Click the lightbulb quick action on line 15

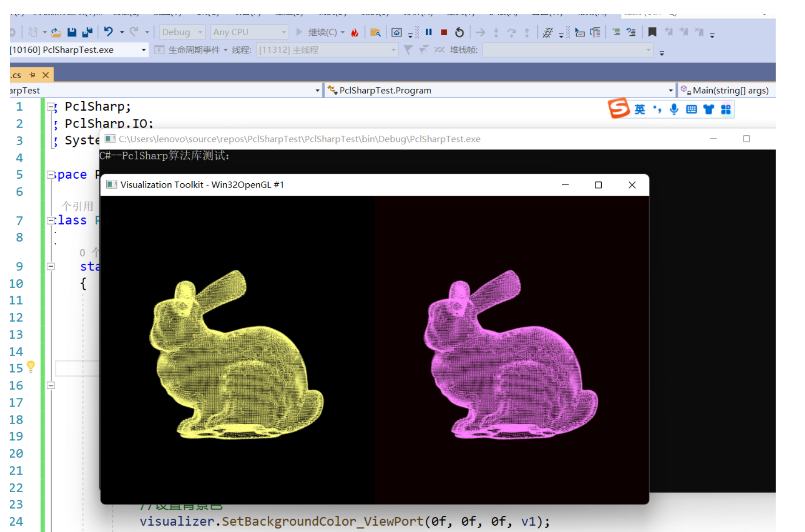31,367
